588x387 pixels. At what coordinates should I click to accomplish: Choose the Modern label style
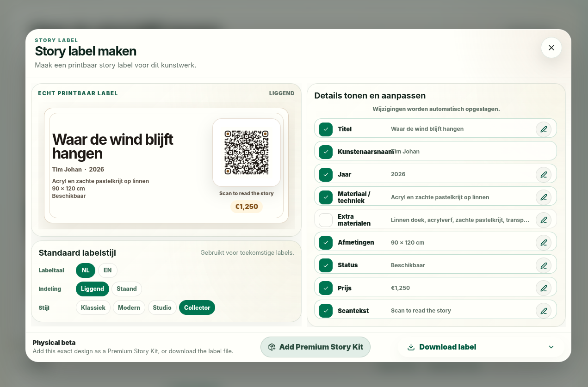129,307
